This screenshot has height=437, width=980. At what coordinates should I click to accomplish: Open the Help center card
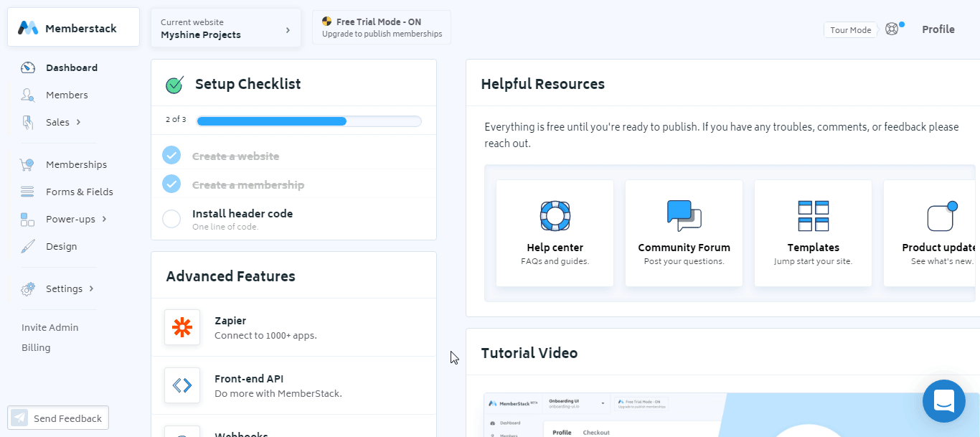[555, 233]
